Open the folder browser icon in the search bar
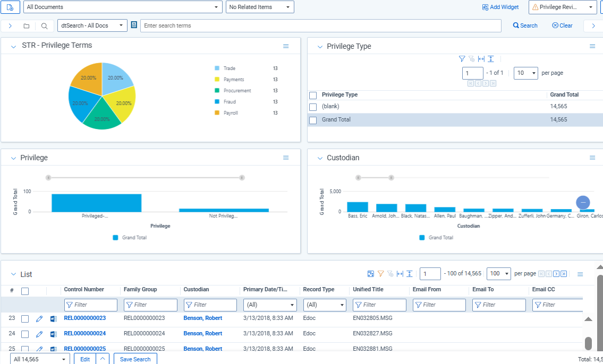 point(27,25)
